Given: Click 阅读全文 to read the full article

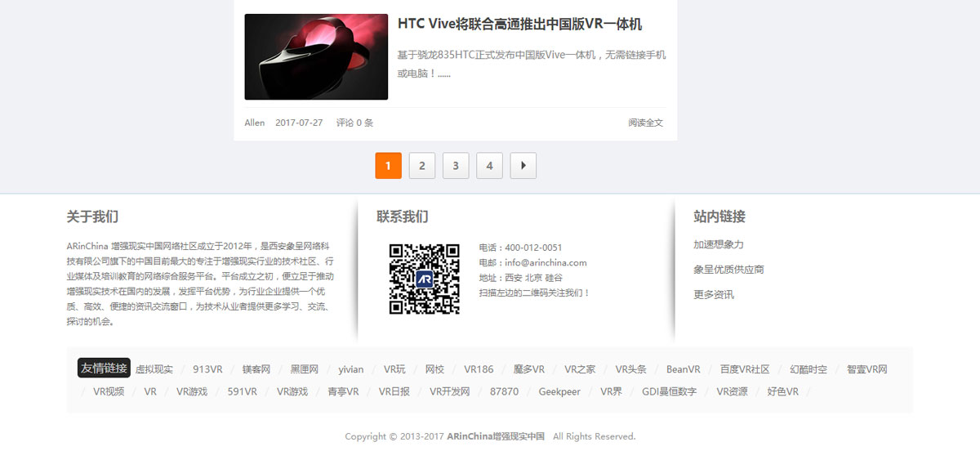Looking at the screenshot, I should [x=646, y=123].
